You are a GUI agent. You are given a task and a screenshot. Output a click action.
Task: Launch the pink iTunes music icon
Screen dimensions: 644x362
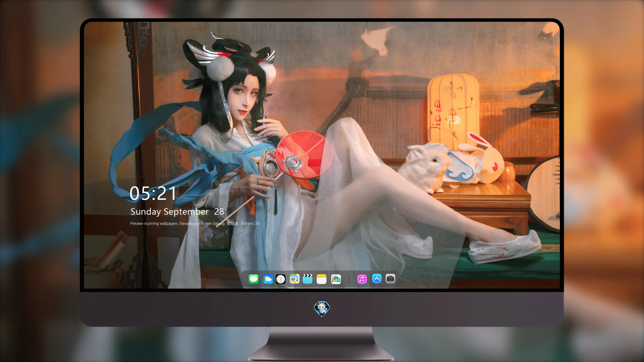point(362,279)
